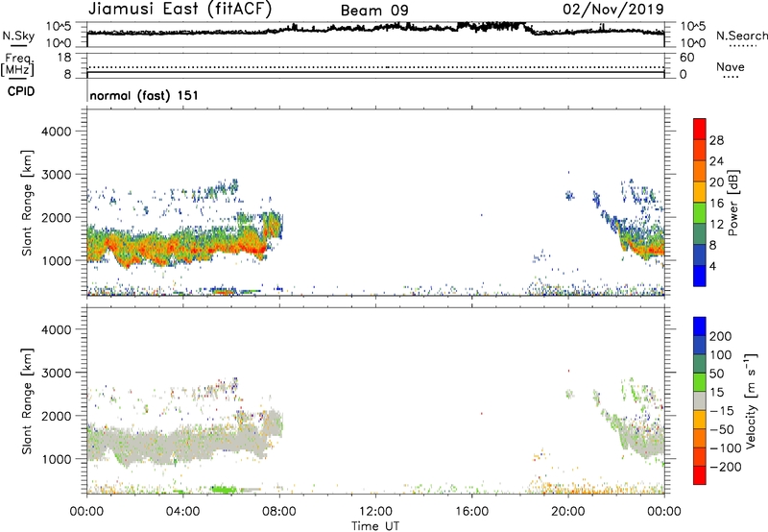
Task: Pick the red bottom segment of Velocity colorbar
Action: 700,475
